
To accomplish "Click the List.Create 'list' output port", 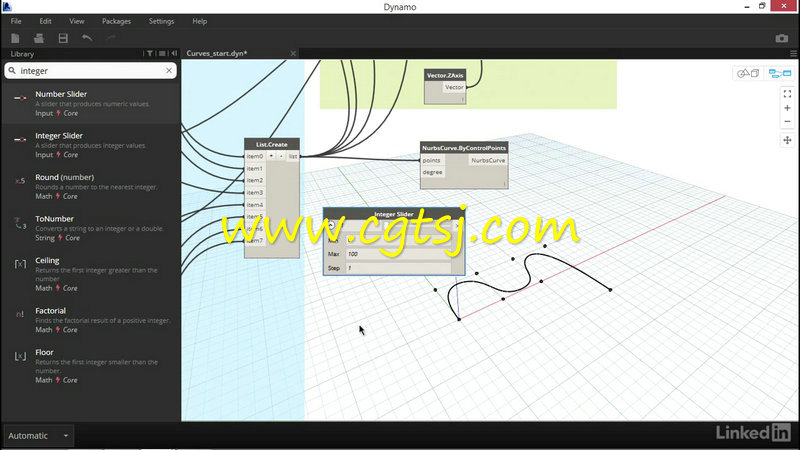I will pyautogui.click(x=293, y=156).
